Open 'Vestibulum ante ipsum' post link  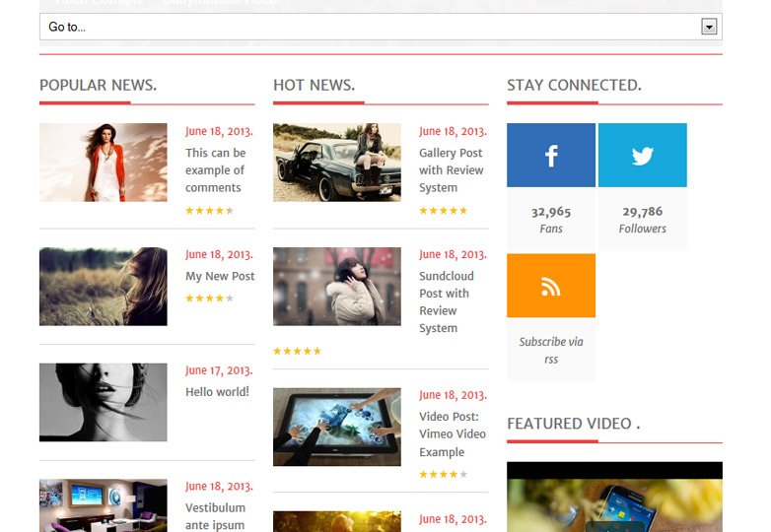(215, 516)
